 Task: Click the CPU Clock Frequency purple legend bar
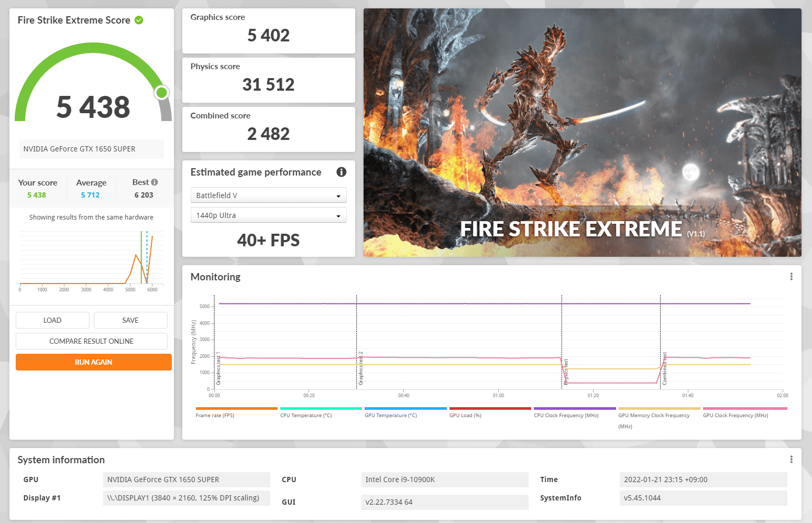click(x=575, y=409)
